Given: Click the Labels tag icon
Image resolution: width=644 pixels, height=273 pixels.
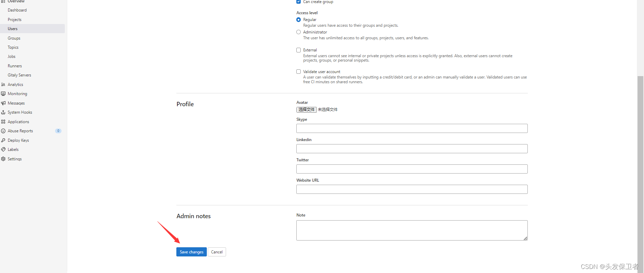Looking at the screenshot, I should click(3, 150).
